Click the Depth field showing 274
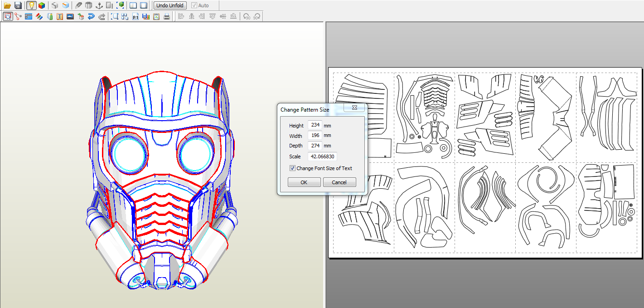The image size is (644, 308). tap(315, 146)
